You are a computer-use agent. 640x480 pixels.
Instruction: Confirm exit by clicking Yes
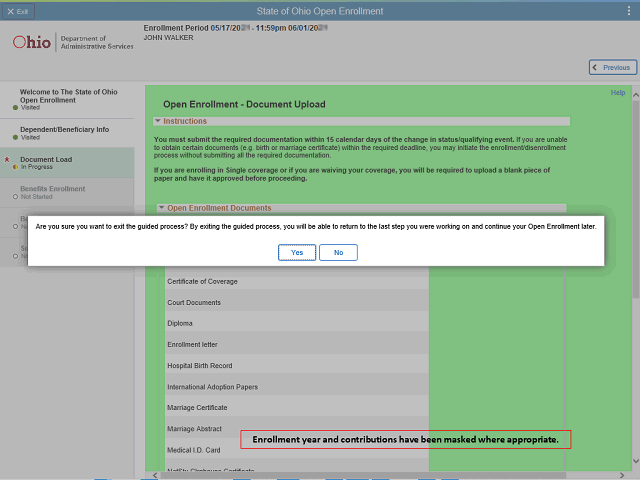(297, 253)
